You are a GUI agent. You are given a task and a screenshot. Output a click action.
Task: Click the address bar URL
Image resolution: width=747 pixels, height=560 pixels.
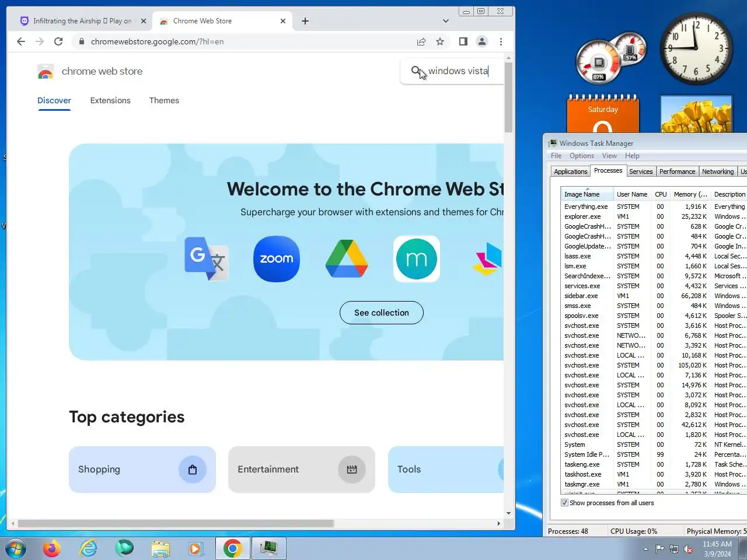(157, 41)
